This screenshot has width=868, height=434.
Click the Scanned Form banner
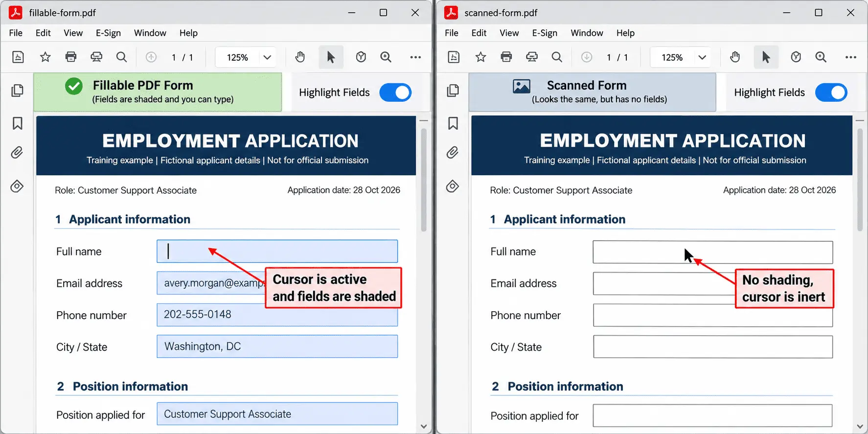coord(593,92)
